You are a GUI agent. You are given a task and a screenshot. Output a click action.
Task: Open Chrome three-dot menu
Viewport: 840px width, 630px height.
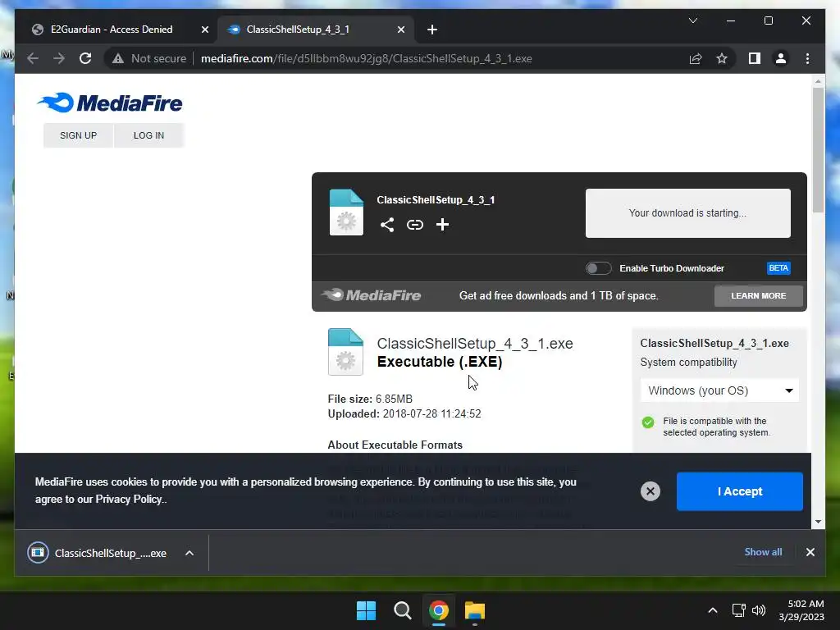coord(807,58)
